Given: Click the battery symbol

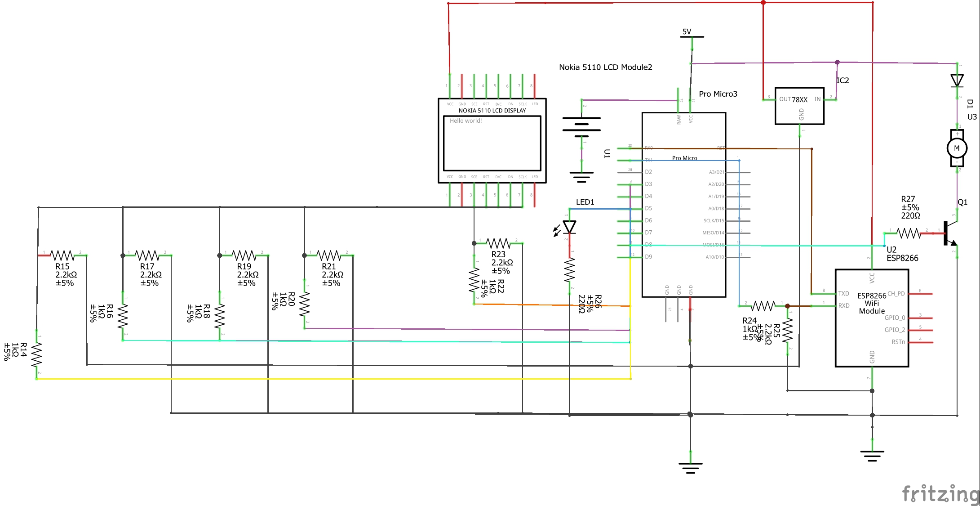Looking at the screenshot, I should [x=581, y=124].
